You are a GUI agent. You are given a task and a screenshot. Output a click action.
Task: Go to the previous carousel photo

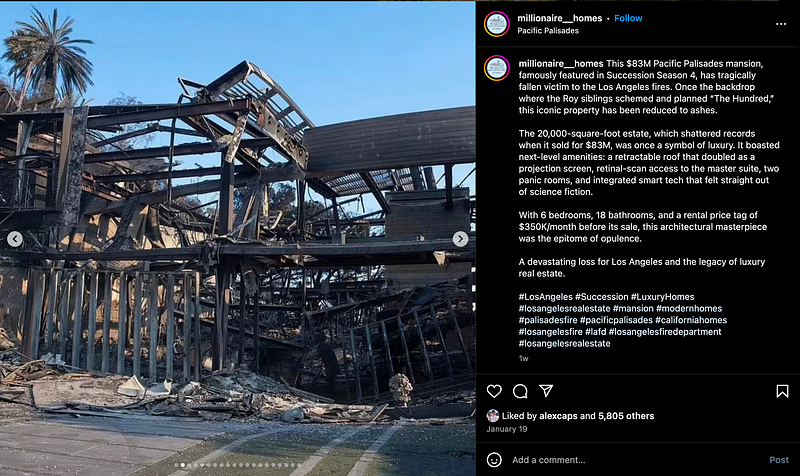[15, 239]
